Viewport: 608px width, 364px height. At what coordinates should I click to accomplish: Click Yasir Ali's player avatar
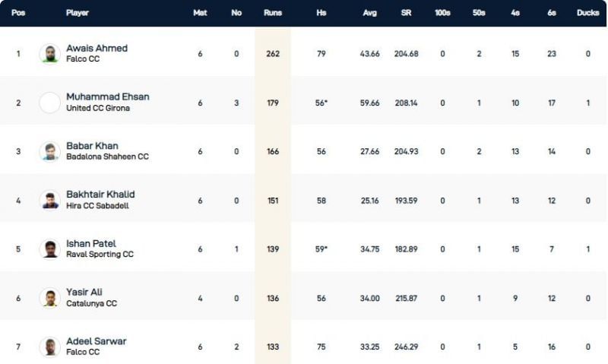[49, 298]
